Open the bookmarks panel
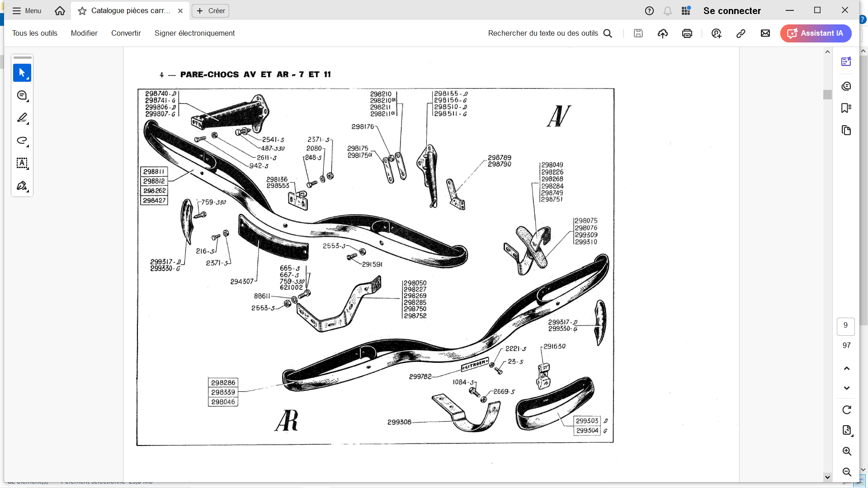The width and height of the screenshot is (868, 488). pyautogui.click(x=846, y=108)
